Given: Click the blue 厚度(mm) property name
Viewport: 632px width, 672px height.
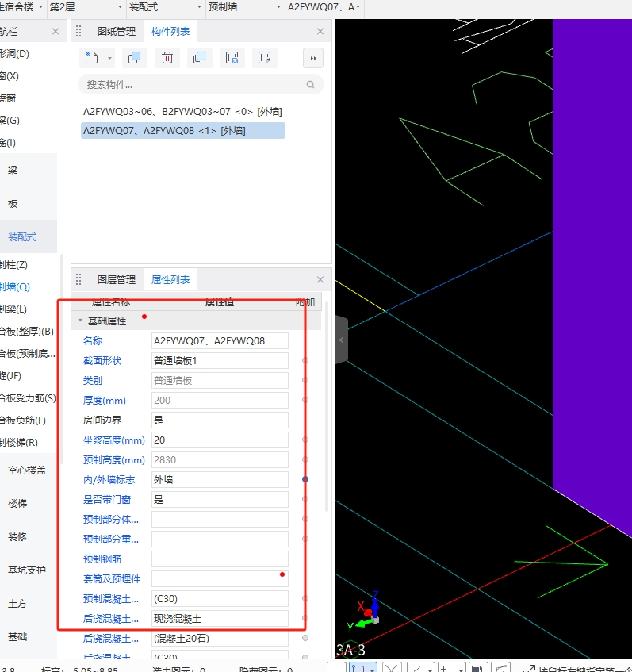Looking at the screenshot, I should tap(104, 401).
